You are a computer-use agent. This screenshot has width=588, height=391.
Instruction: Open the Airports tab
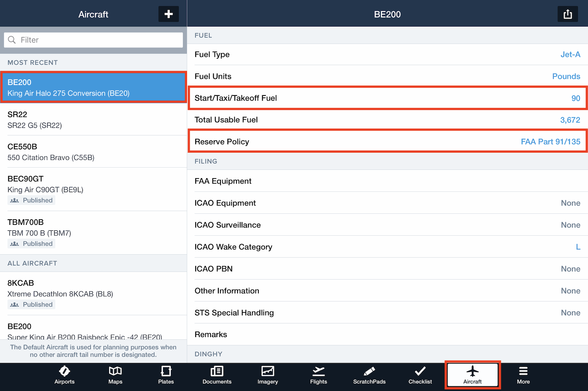(65, 375)
